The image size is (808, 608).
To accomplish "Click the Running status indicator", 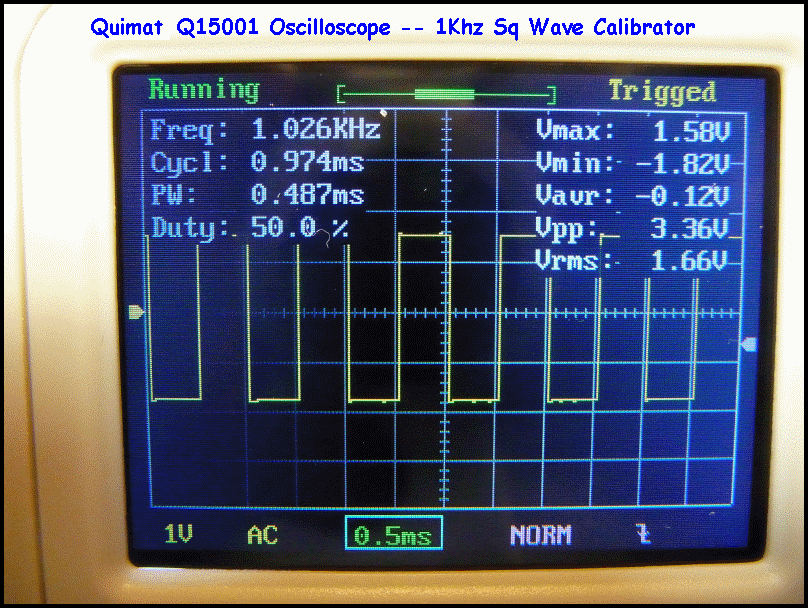I will pyautogui.click(x=204, y=90).
